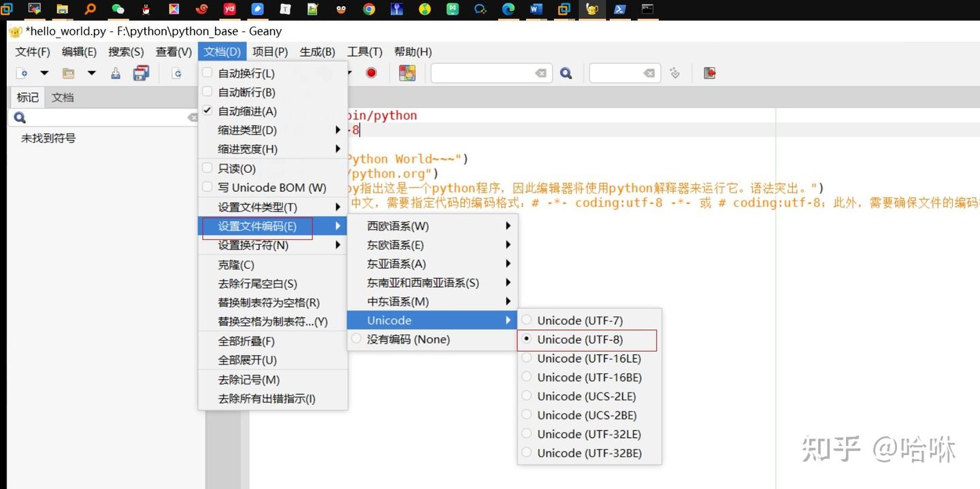Screen dimensions: 980x489
Task: Expand the 东欧语系(E) encoding submenu
Action: click(x=433, y=245)
